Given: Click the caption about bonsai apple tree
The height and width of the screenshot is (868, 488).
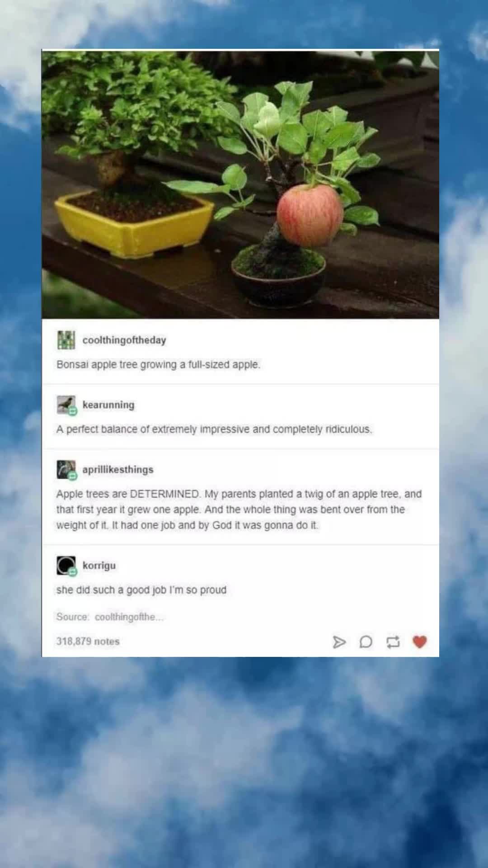Looking at the screenshot, I should tap(159, 364).
